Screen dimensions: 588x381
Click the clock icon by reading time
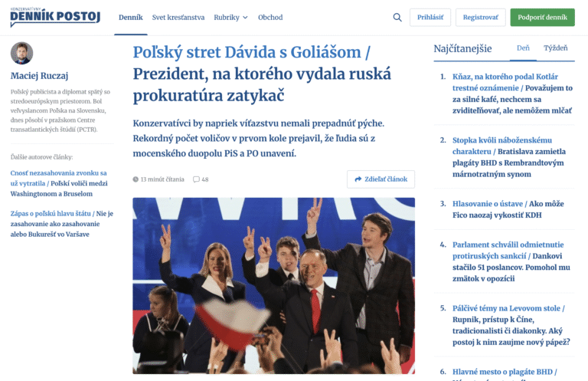[136, 179]
